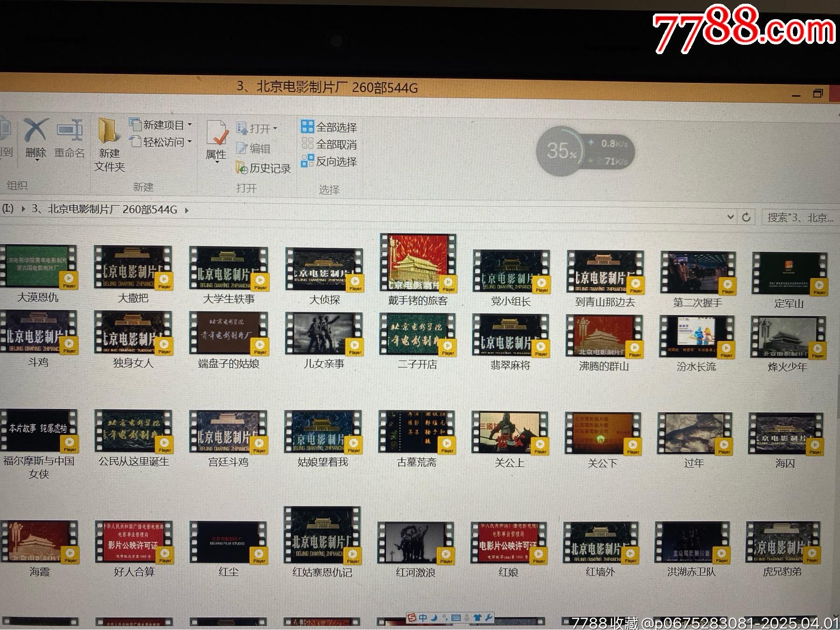The width and height of the screenshot is (840, 630).
Task: Click the breadcrumb 3、北京电影制片厂 260部544G
Action: point(105,209)
